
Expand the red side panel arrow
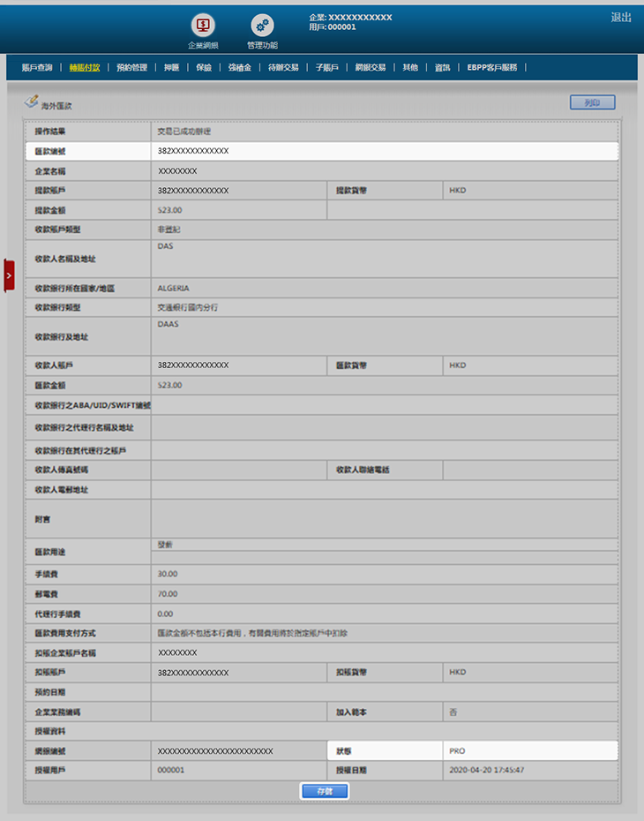pyautogui.click(x=9, y=275)
